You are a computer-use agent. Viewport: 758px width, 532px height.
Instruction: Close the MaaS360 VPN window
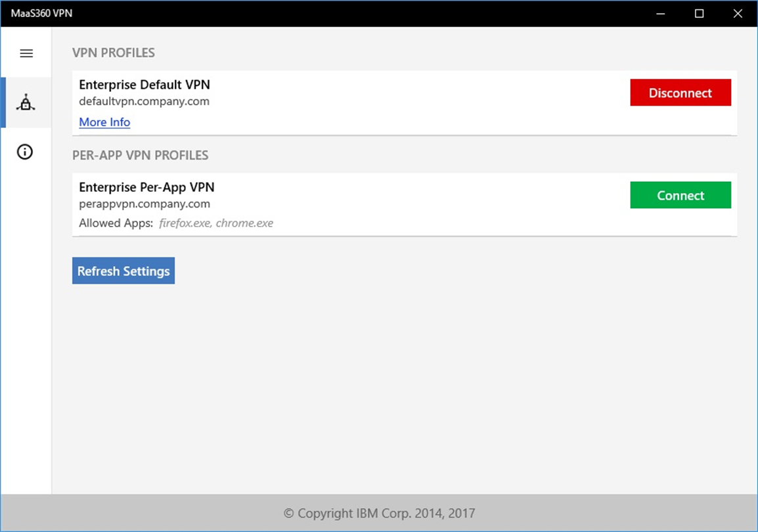(738, 14)
